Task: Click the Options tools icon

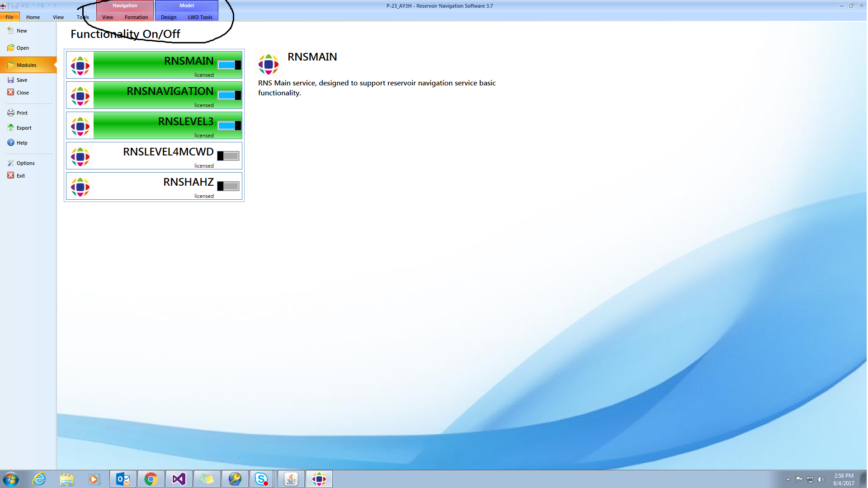Action: 10,163
